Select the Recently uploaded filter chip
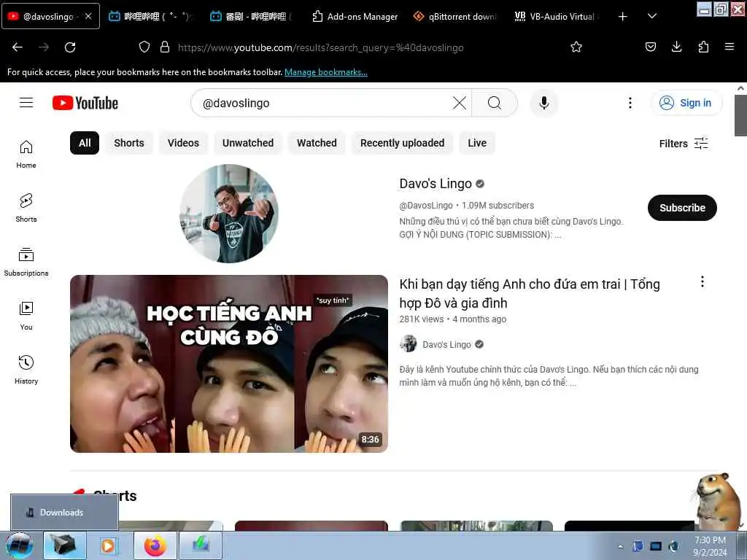The image size is (747, 560). coord(402,143)
